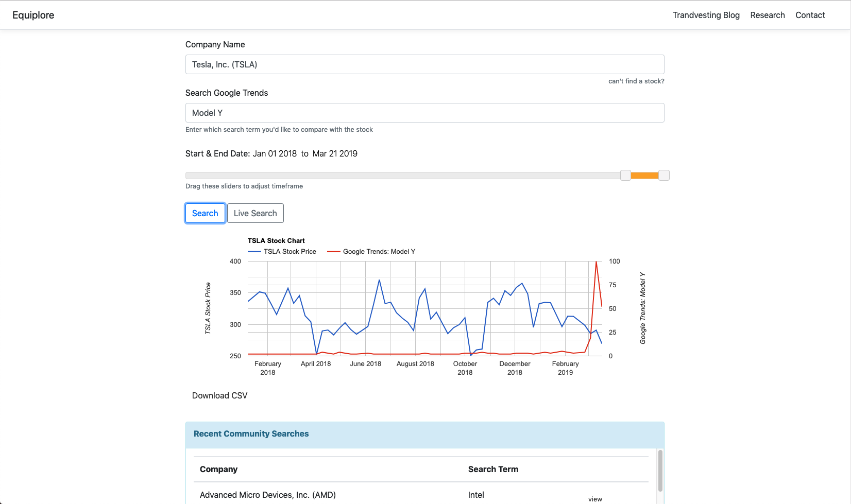Click the Download CSV link
851x504 pixels.
click(x=219, y=395)
